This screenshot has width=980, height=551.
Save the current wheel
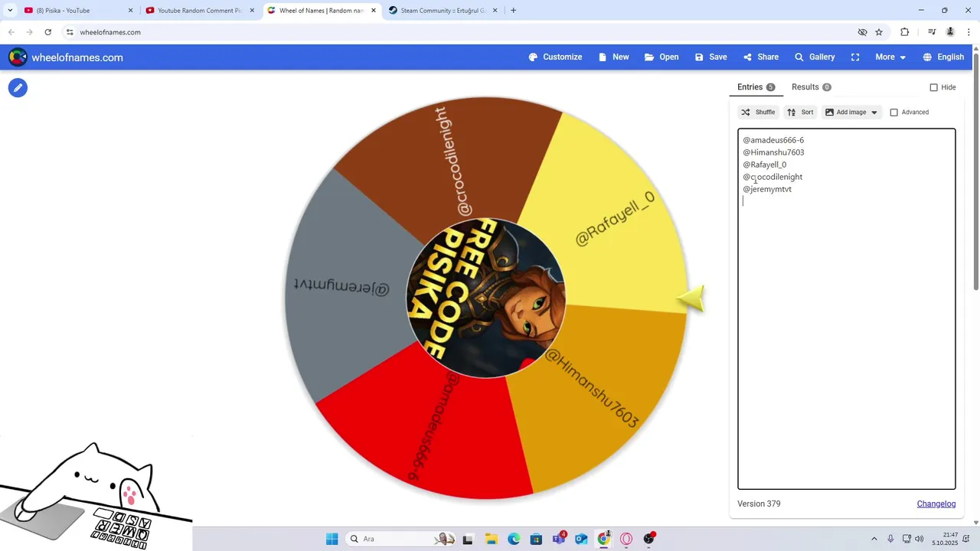tap(710, 57)
